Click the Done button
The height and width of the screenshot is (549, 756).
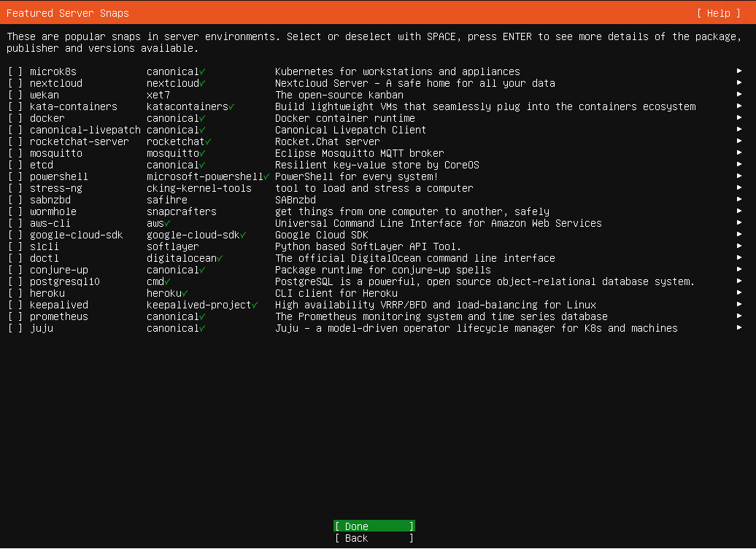point(374,526)
